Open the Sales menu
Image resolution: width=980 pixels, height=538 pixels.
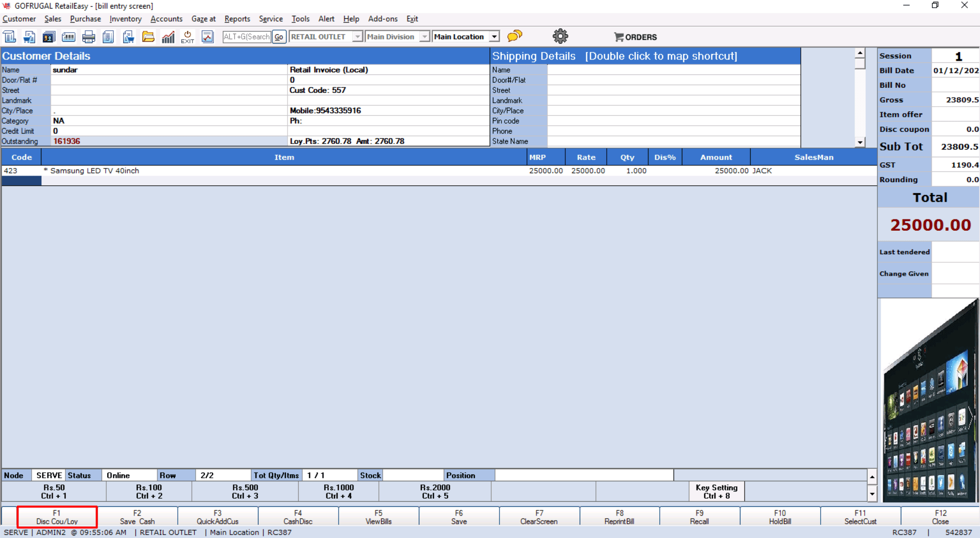53,19
